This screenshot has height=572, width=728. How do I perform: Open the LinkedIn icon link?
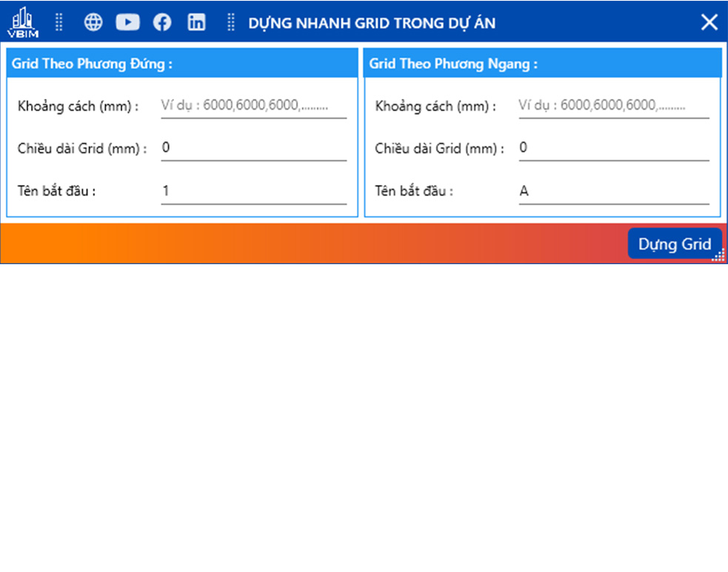196,22
